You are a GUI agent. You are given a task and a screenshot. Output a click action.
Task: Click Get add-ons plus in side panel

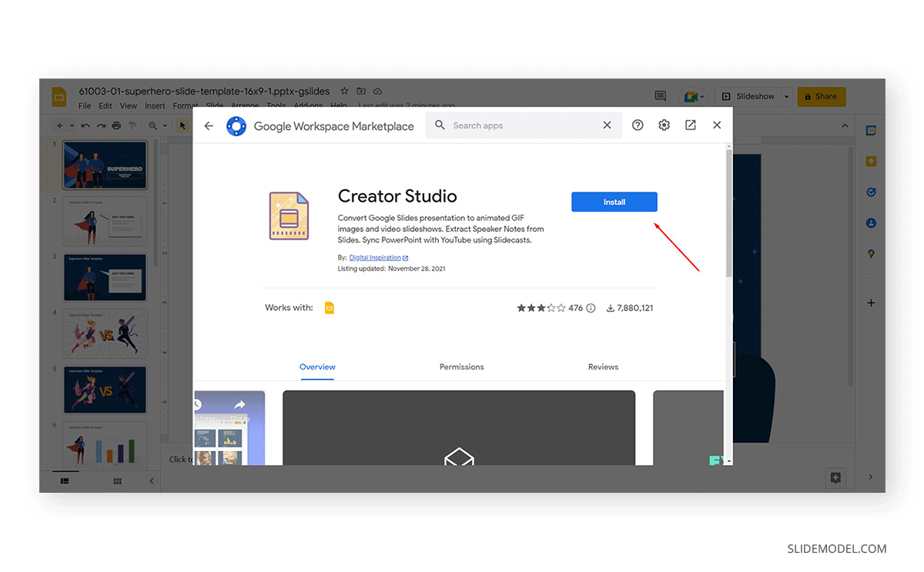871,303
